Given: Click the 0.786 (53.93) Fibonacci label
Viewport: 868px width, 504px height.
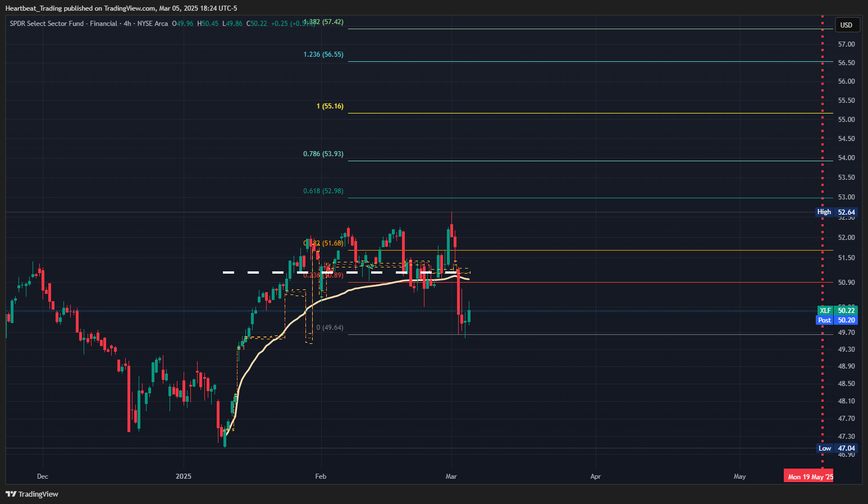Looking at the screenshot, I should point(323,154).
